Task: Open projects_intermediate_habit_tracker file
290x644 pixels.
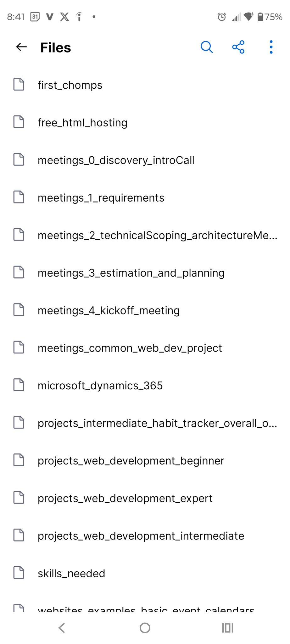Action: (x=157, y=423)
